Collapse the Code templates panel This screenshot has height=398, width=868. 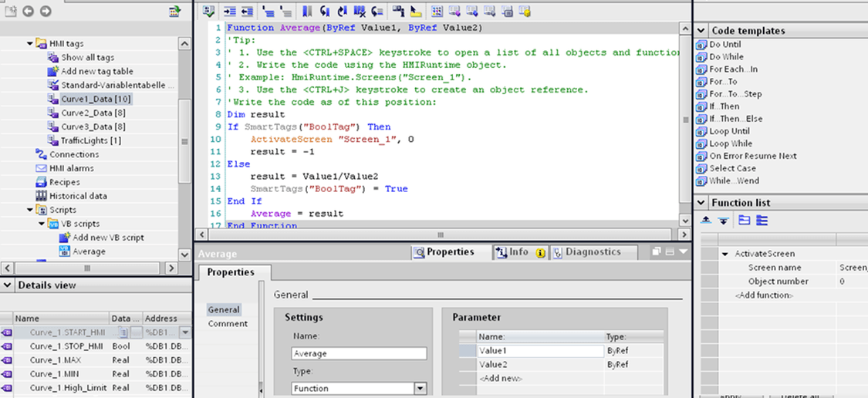(x=701, y=31)
